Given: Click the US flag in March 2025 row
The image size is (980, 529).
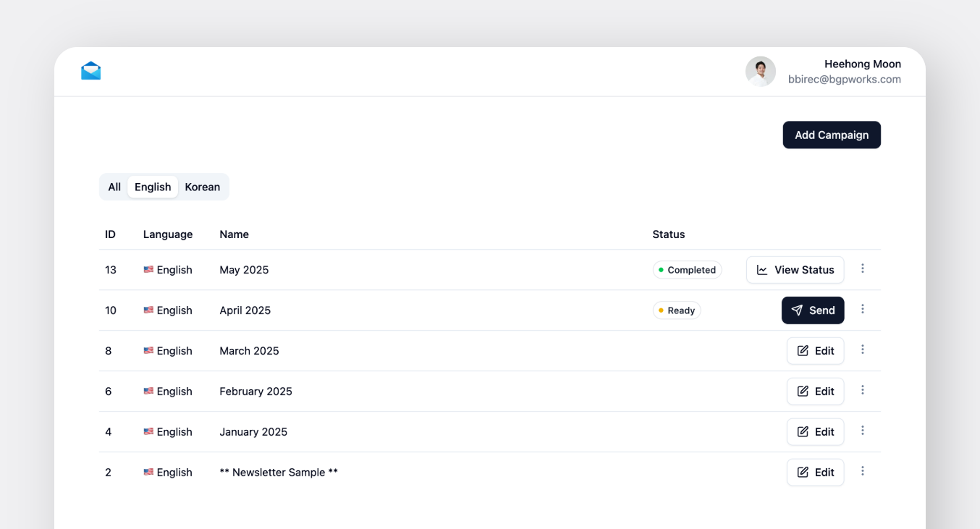Looking at the screenshot, I should click(148, 350).
